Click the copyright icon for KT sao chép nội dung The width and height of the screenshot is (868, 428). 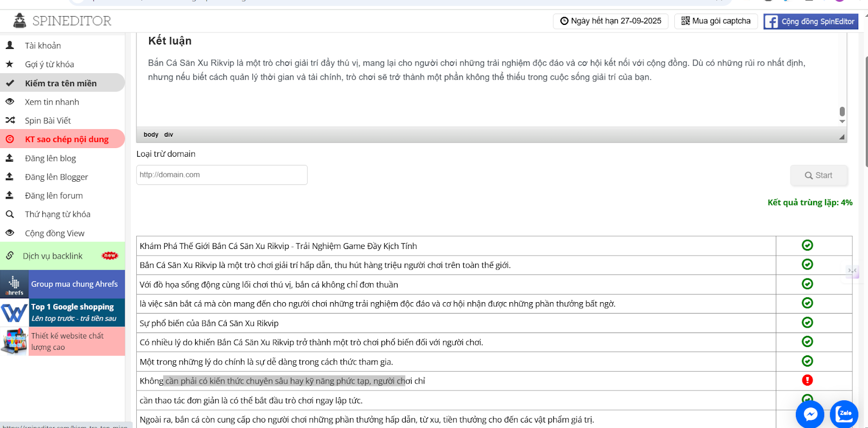[x=10, y=139]
